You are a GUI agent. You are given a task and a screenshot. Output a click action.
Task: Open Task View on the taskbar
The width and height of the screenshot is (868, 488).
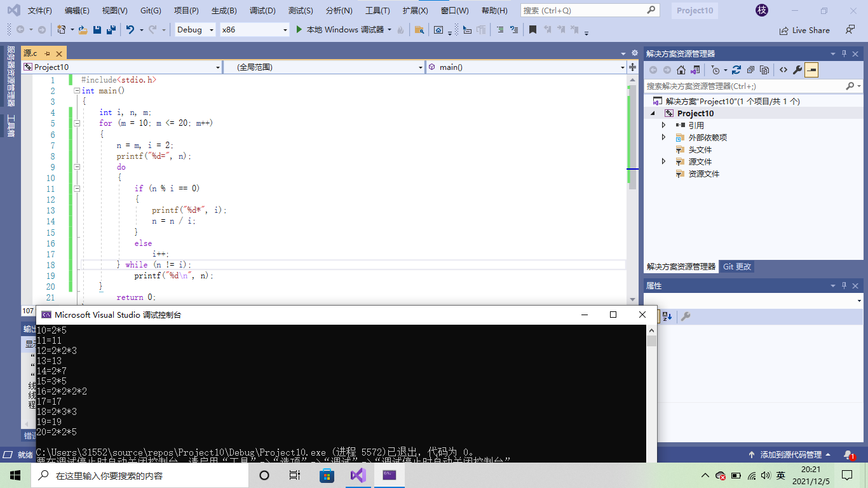point(295,475)
